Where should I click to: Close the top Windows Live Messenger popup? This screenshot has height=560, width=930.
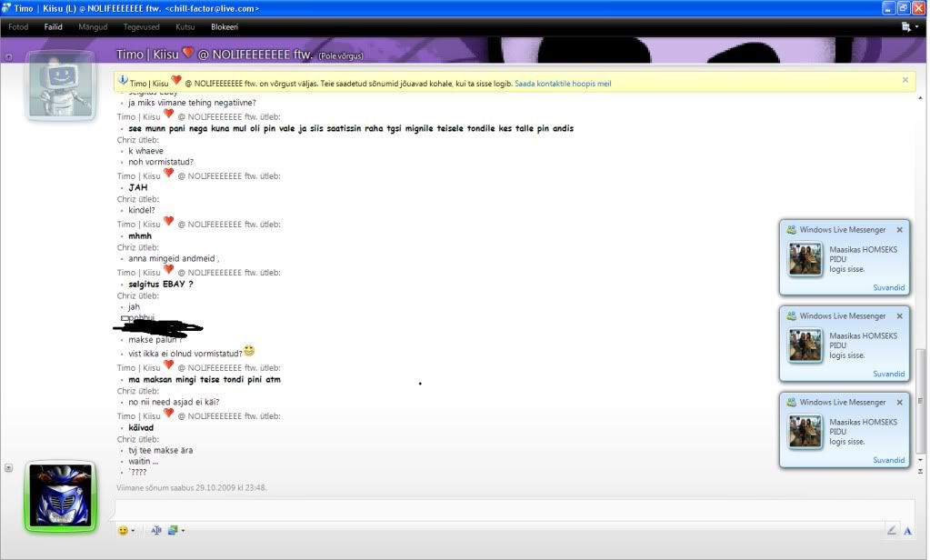pyautogui.click(x=900, y=230)
